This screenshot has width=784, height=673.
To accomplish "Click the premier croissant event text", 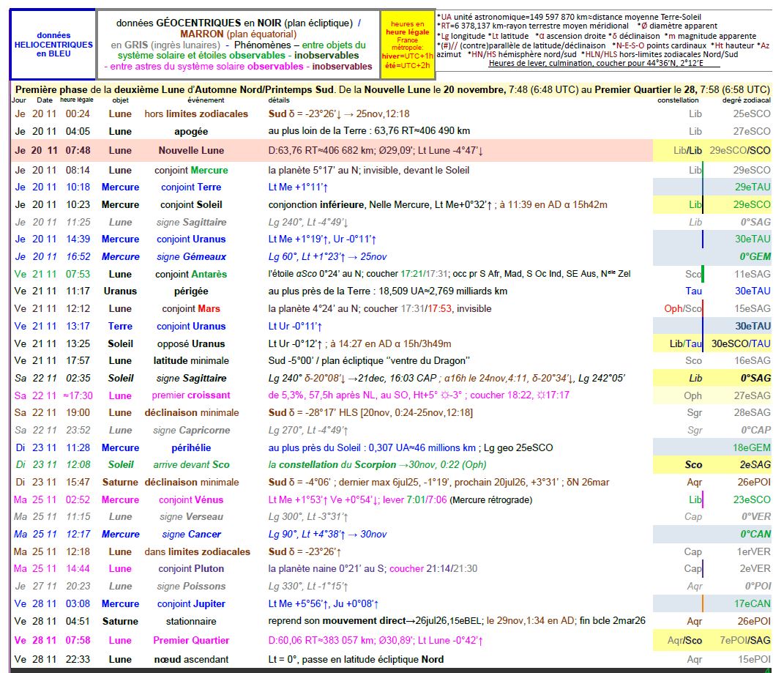I will (191, 395).
